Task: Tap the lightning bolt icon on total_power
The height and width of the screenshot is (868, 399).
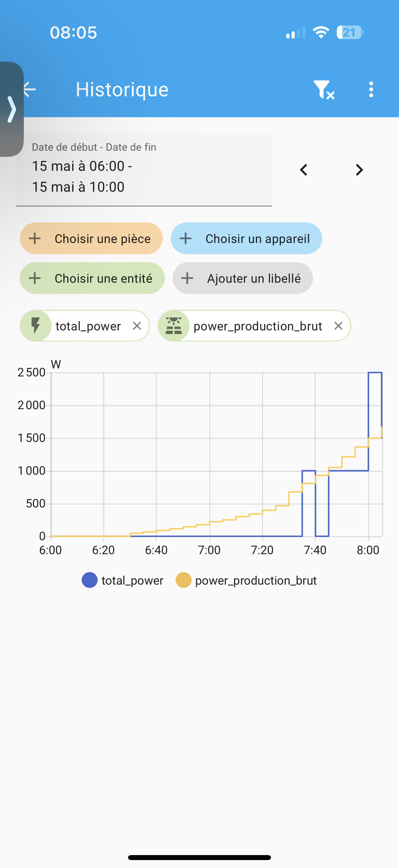Action: coord(36,326)
